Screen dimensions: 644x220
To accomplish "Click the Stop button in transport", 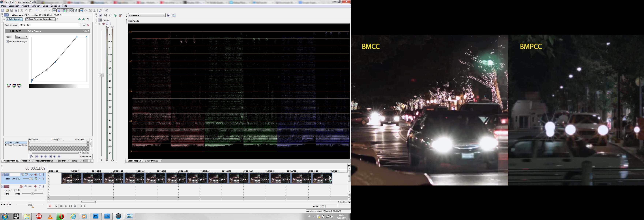I will pos(75,206).
